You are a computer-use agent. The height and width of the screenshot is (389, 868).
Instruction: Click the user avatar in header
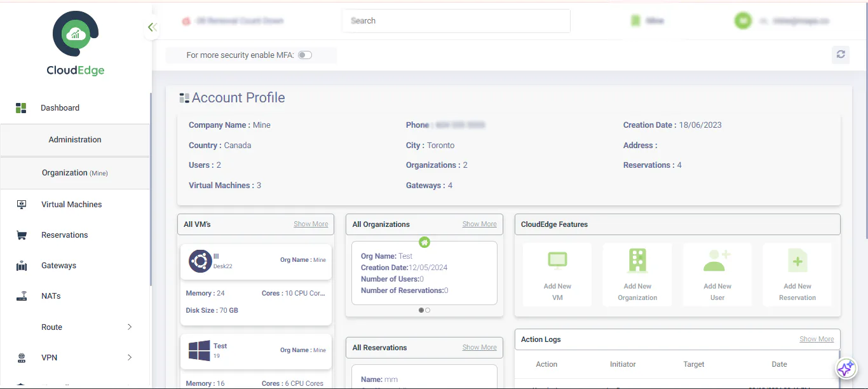pyautogui.click(x=743, y=21)
